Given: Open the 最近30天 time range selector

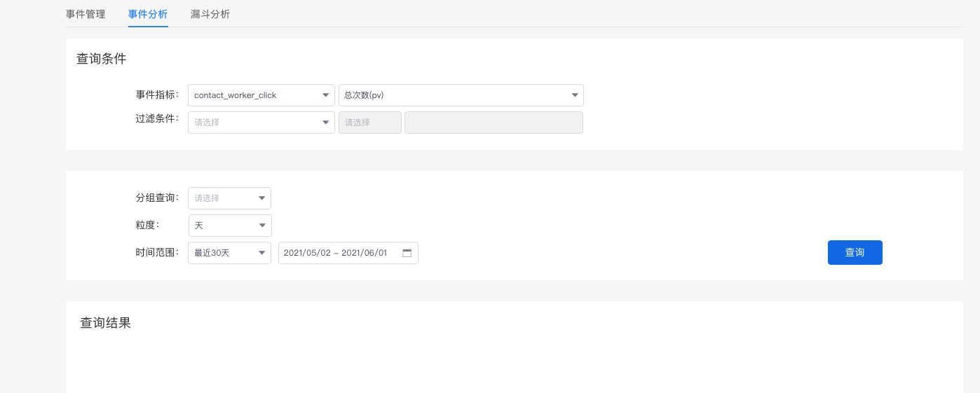Looking at the screenshot, I should pyautogui.click(x=230, y=253).
